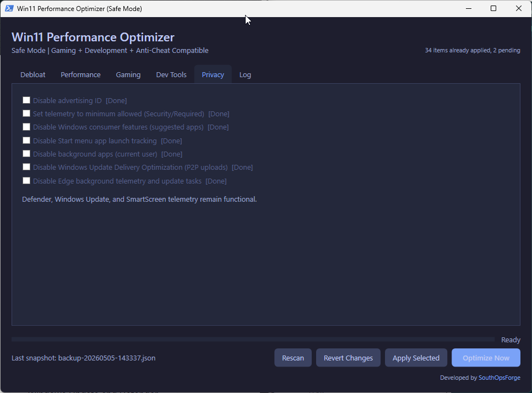
Task: Toggle Set telemetry to minimum allowed checkbox
Action: (x=26, y=114)
